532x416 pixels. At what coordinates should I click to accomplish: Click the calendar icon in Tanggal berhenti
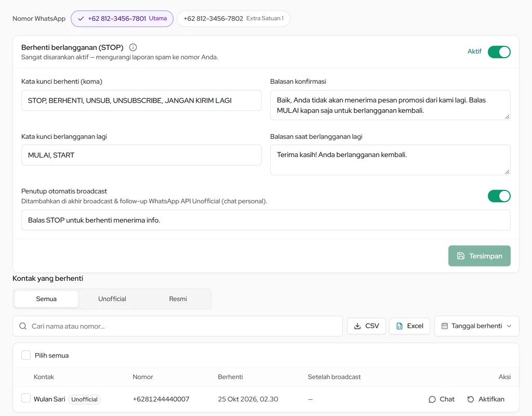click(x=445, y=326)
